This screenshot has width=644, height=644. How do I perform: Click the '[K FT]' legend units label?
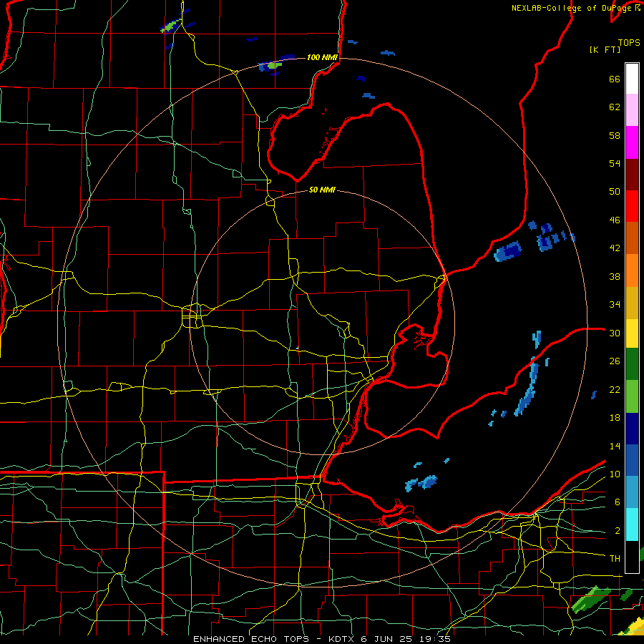[605, 49]
